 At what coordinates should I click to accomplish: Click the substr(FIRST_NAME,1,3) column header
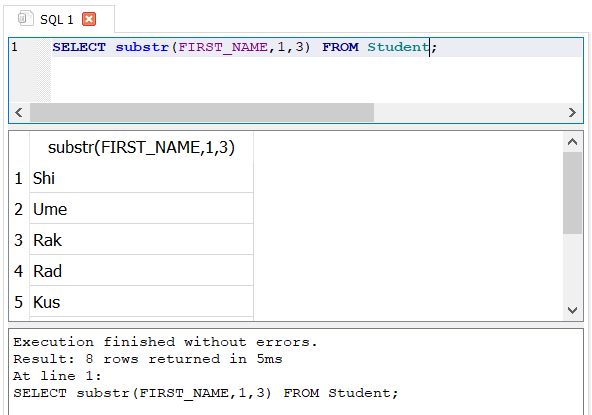pos(141,147)
